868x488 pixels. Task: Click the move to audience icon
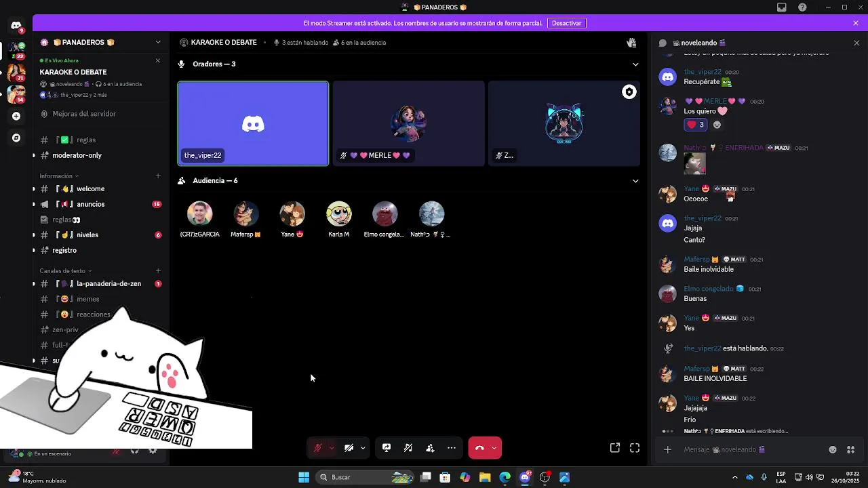coord(430,448)
